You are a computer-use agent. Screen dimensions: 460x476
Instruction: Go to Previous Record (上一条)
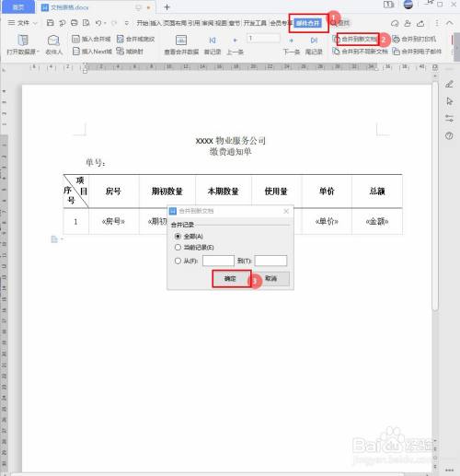point(235,45)
